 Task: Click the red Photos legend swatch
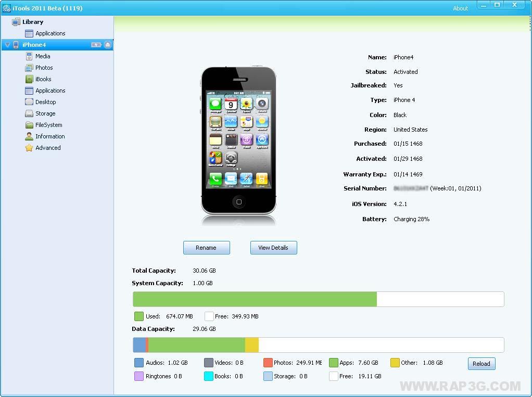268,363
